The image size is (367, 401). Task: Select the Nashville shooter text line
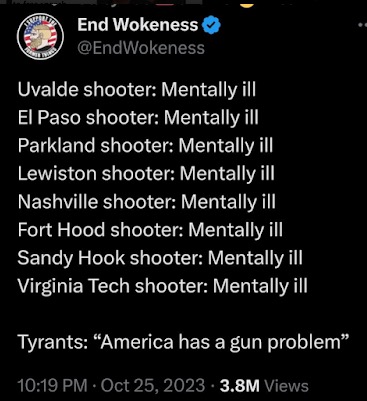click(x=147, y=202)
